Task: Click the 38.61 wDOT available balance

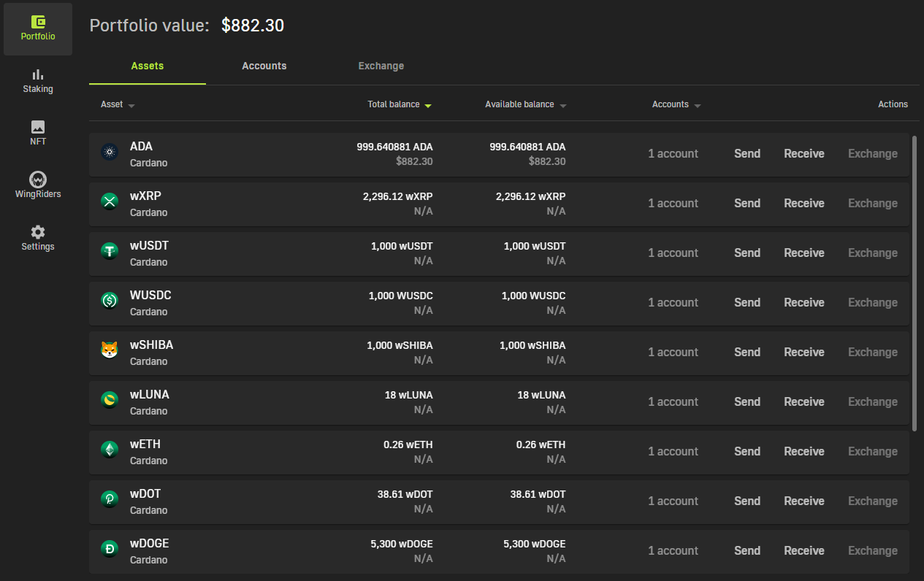Action: (x=538, y=494)
